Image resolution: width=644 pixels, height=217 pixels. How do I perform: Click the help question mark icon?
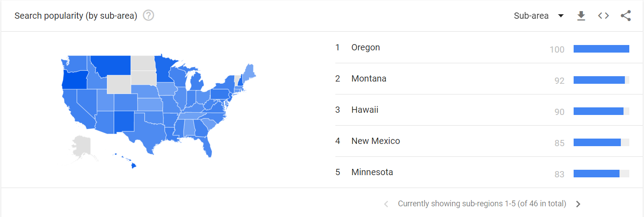149,16
